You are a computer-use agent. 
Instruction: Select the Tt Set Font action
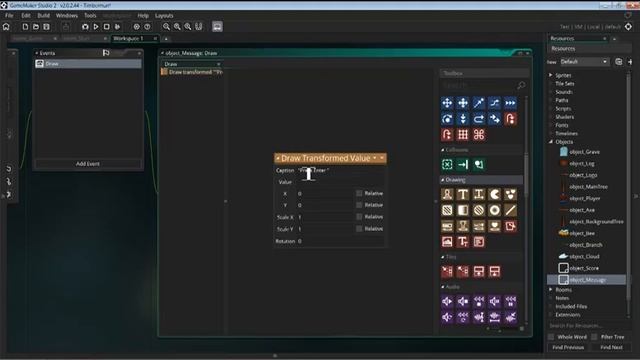[x=463, y=242]
